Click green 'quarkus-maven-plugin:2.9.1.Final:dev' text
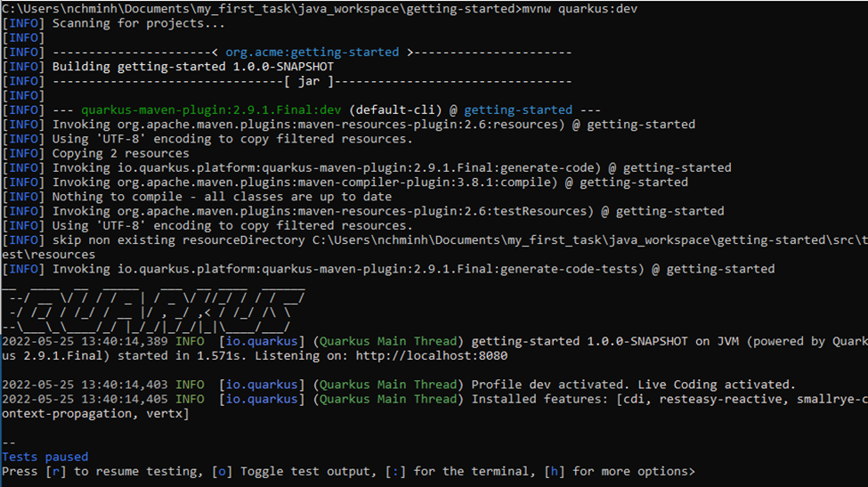Viewport: 868px width, 487px height. tap(211, 110)
